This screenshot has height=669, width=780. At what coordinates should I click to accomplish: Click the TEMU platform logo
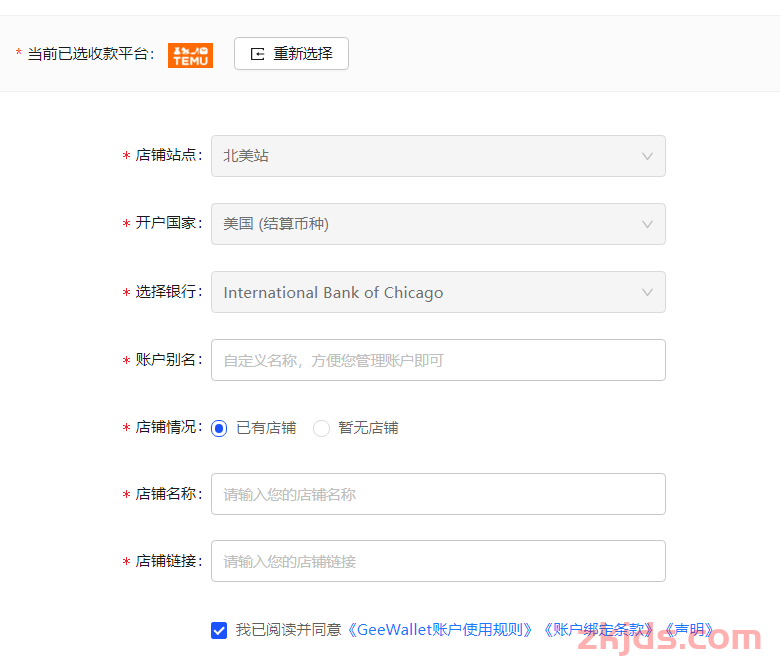tap(190, 55)
